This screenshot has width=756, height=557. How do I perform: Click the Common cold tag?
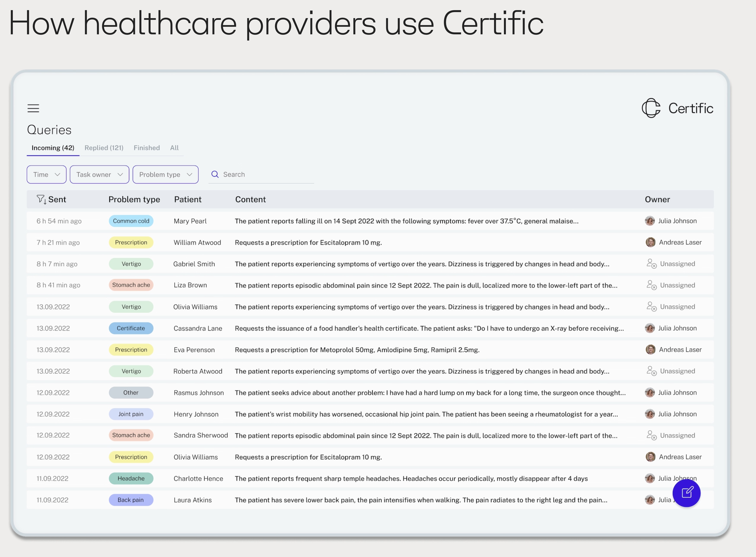pos(131,221)
